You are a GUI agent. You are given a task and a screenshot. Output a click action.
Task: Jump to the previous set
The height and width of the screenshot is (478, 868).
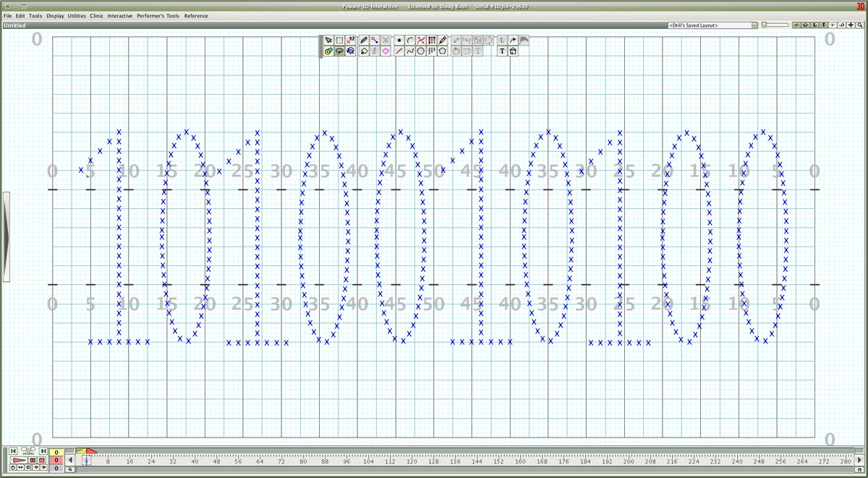coord(13,451)
